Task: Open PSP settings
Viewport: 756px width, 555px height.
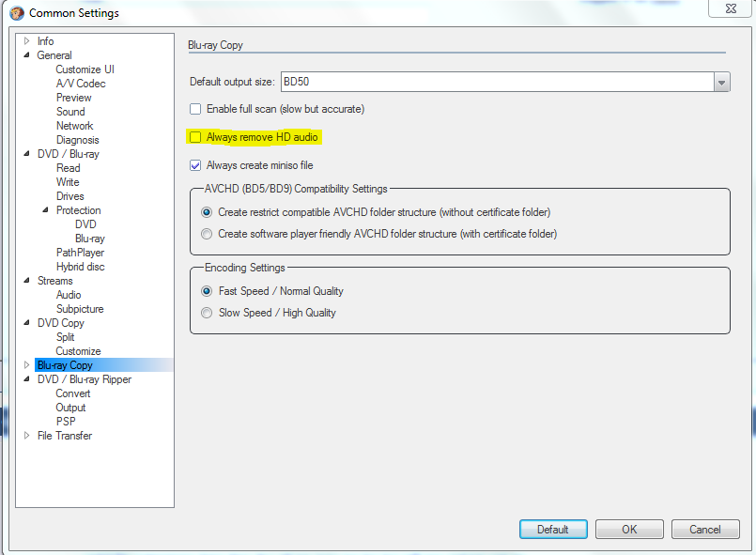Action: point(66,422)
